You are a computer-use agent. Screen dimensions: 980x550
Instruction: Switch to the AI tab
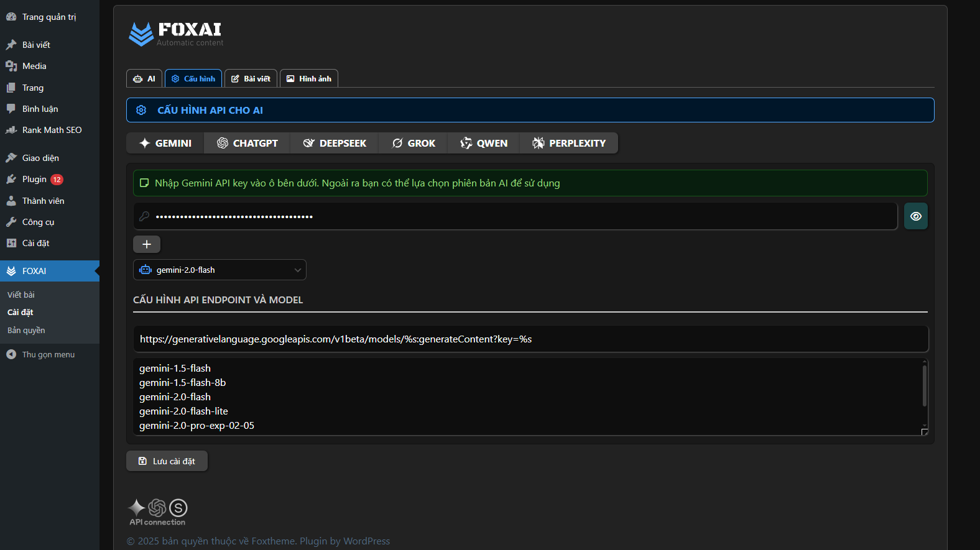[x=144, y=78]
